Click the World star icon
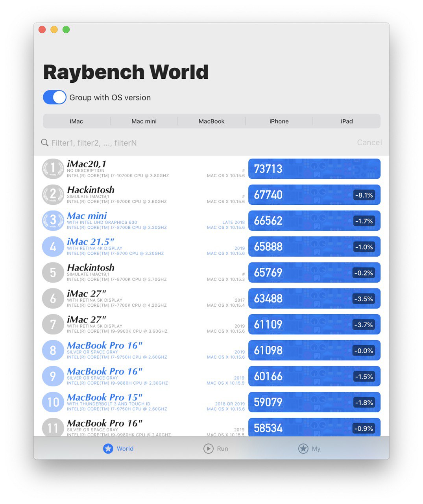The height and width of the screenshot is (504, 423). 108,448
